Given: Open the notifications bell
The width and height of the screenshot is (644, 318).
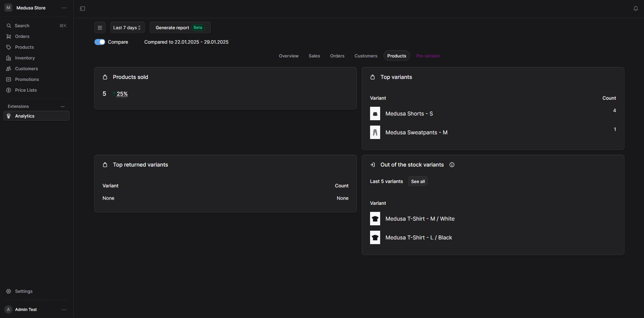Looking at the screenshot, I should point(636,8).
